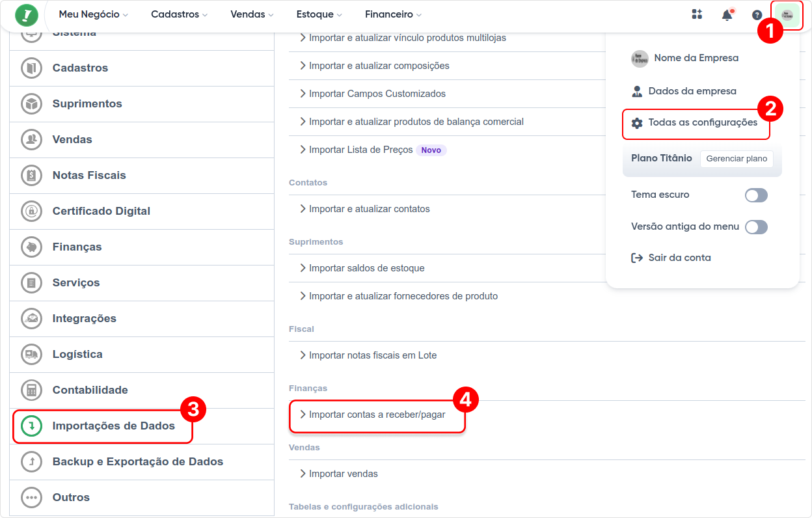This screenshot has width=812, height=518.
Task: Open the Logística sidebar label
Action: click(77, 354)
